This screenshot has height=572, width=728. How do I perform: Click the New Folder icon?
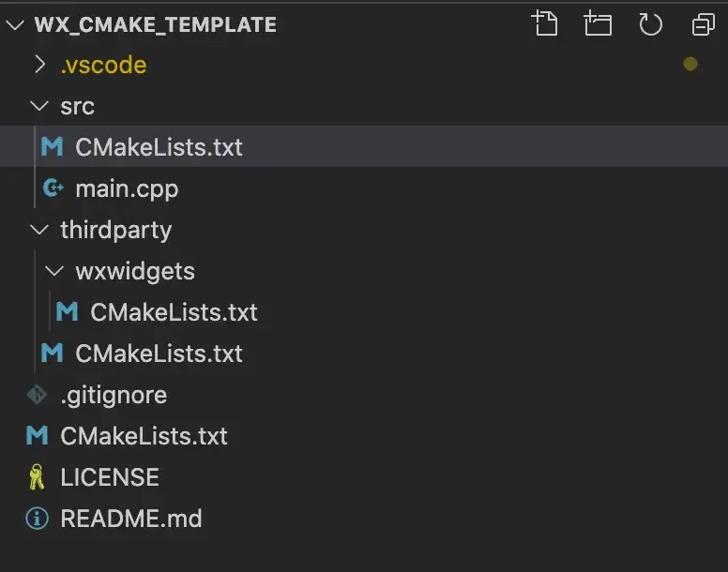[x=597, y=23]
